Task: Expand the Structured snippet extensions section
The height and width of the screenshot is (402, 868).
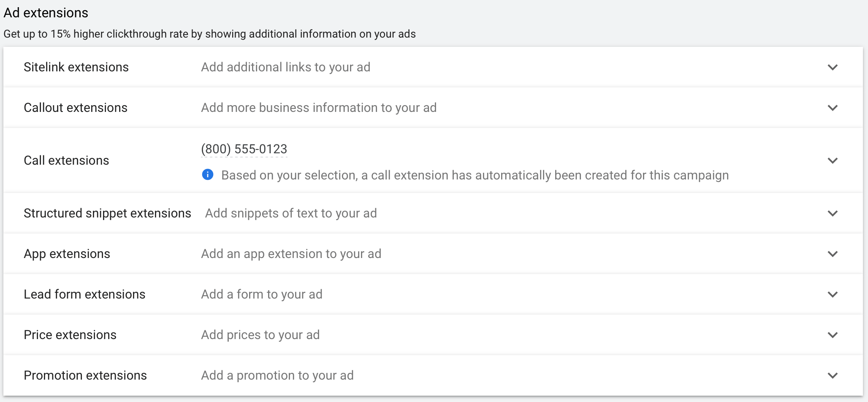Action: [x=833, y=213]
